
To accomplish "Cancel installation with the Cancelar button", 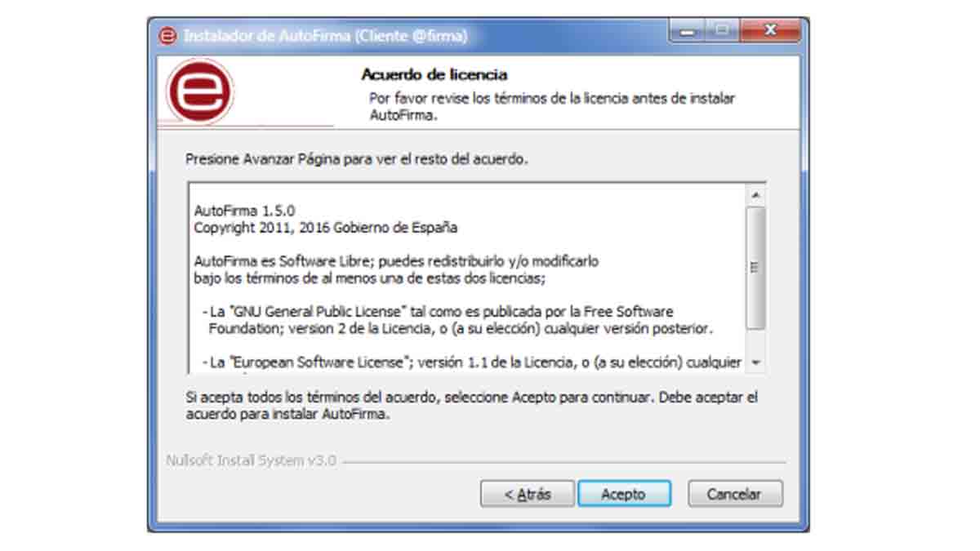I will click(x=735, y=494).
